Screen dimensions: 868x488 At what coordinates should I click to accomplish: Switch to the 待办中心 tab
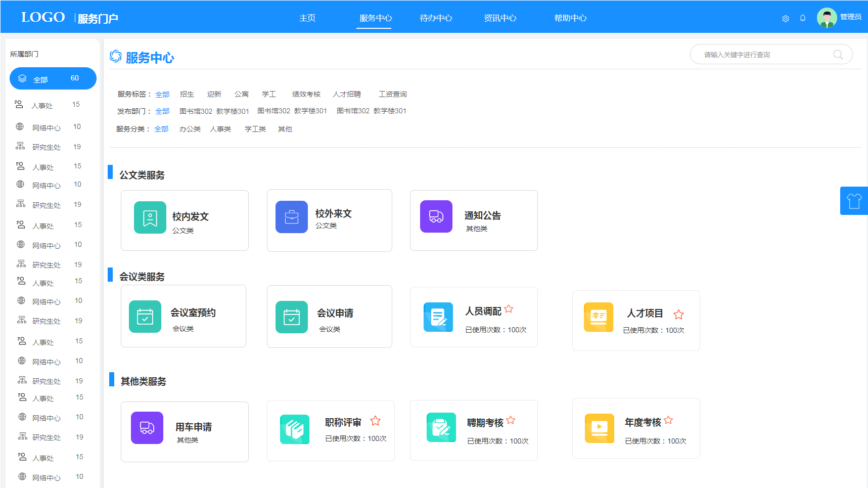pos(436,18)
